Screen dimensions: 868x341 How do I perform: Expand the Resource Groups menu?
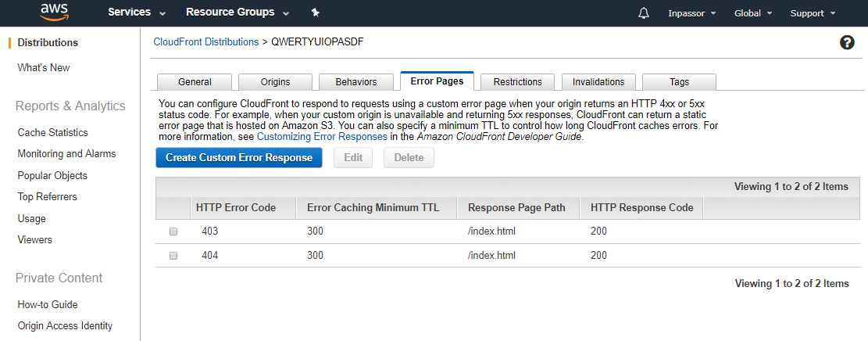[237, 13]
